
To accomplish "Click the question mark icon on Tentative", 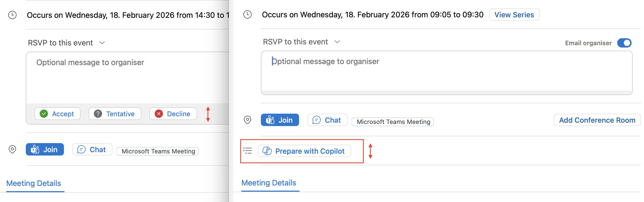I will pos(98,114).
